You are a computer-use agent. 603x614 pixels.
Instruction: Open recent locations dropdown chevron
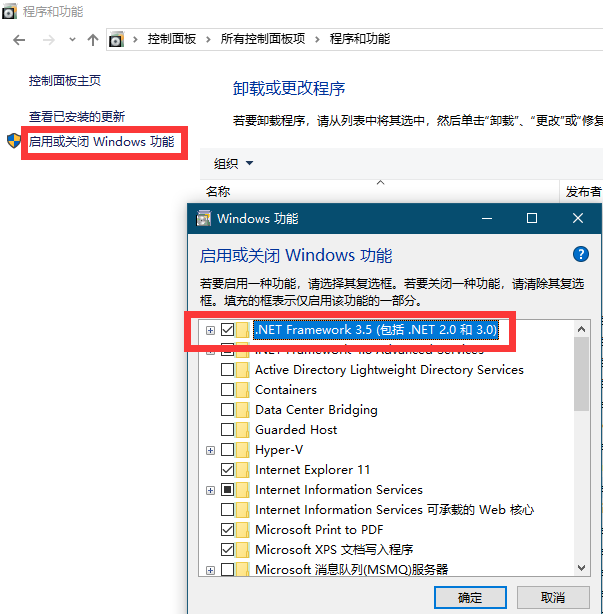coord(72,40)
